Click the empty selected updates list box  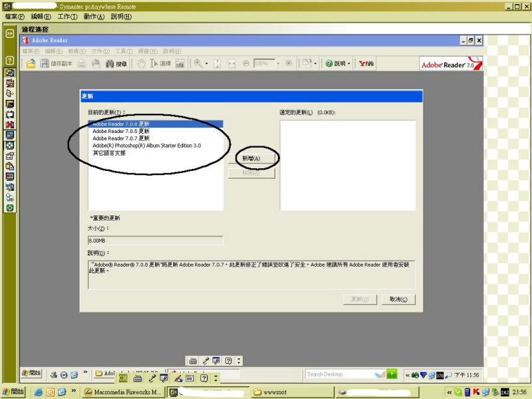coord(348,165)
